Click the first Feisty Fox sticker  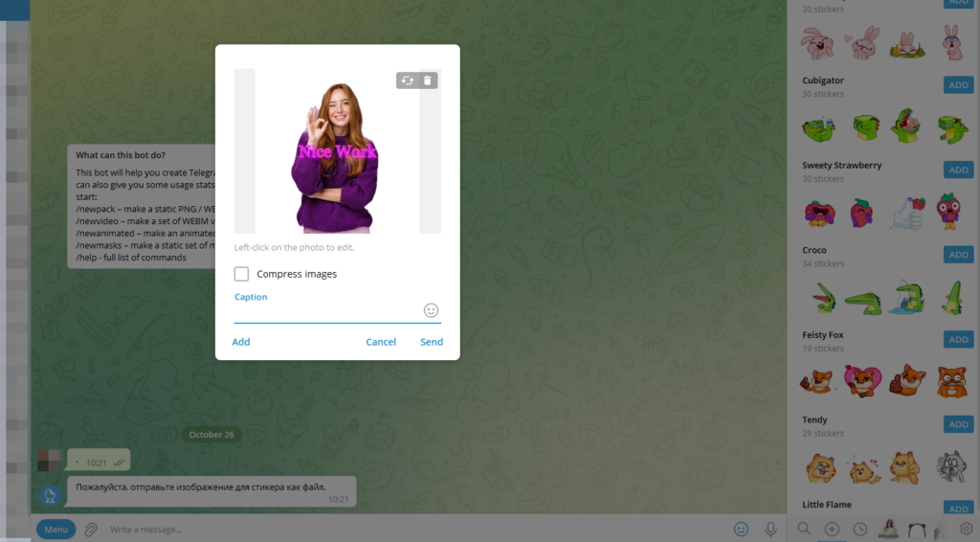tap(817, 381)
